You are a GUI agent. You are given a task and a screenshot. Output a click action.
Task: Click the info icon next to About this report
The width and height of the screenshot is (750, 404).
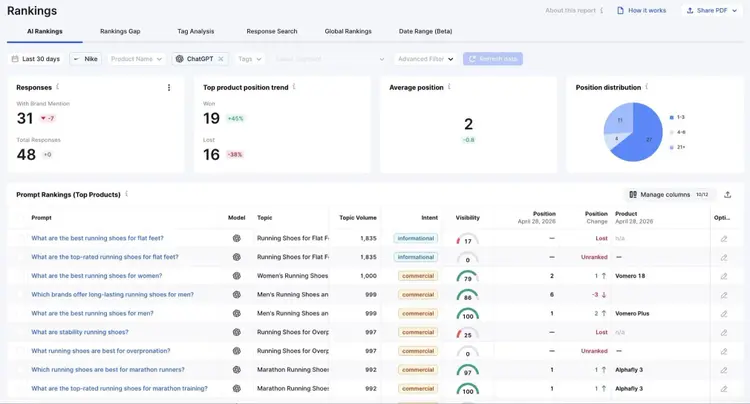(x=601, y=10)
